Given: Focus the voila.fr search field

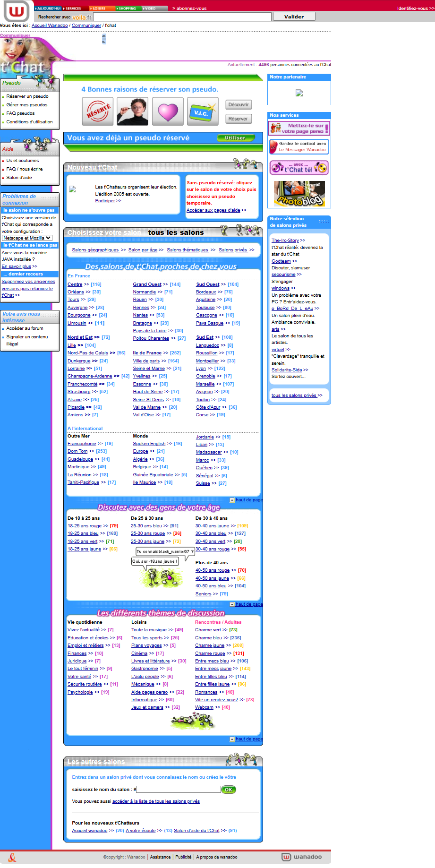Looking at the screenshot, I should pos(182,17).
